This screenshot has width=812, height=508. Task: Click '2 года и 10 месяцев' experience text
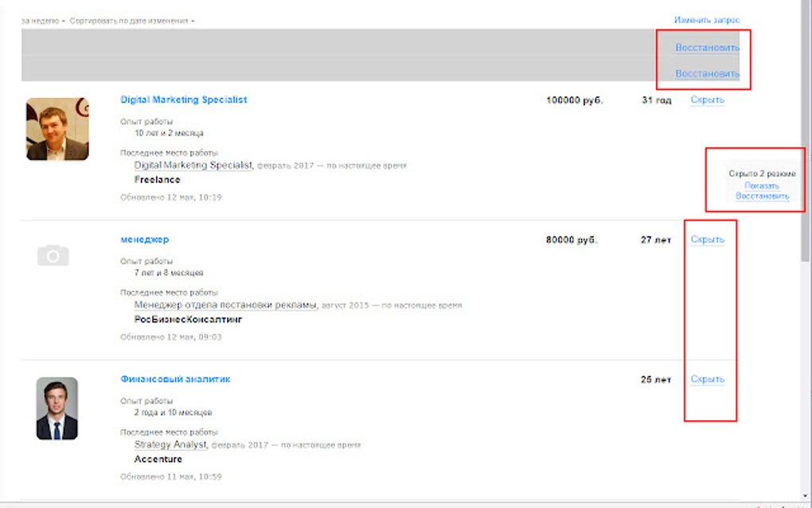coord(173,412)
